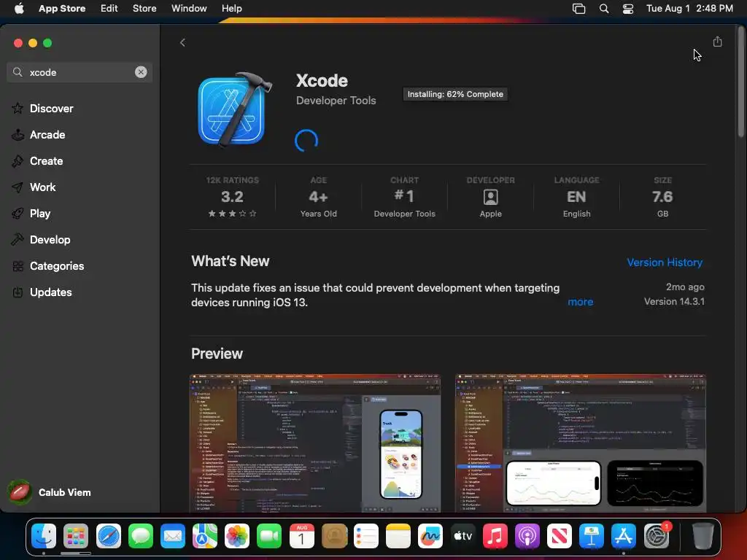Image resolution: width=747 pixels, height=560 pixels.
Task: Open FaceTime from the Dock
Action: pos(269,536)
